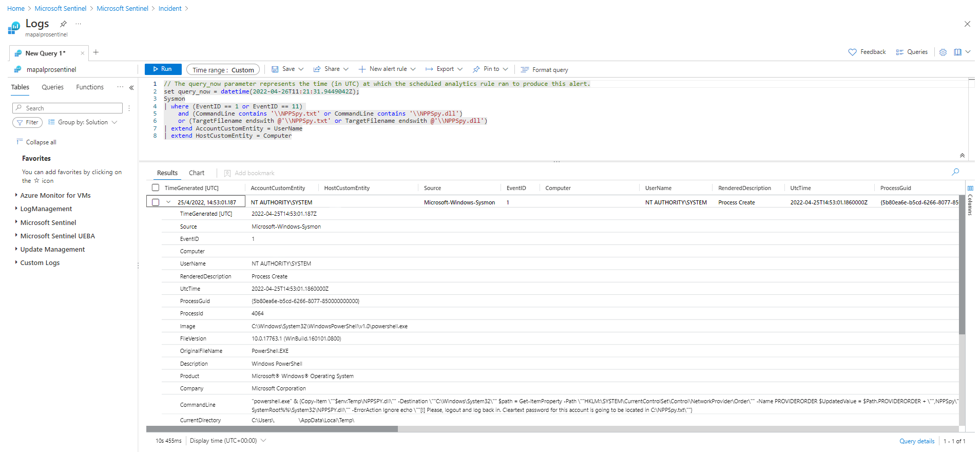Image resolution: width=980 pixels, height=452 pixels.
Task: Sort by EventID column header
Action: 516,188
